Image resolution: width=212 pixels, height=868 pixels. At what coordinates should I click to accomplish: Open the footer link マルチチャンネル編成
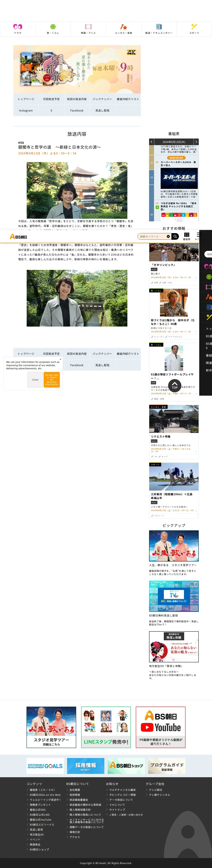pos(122,790)
